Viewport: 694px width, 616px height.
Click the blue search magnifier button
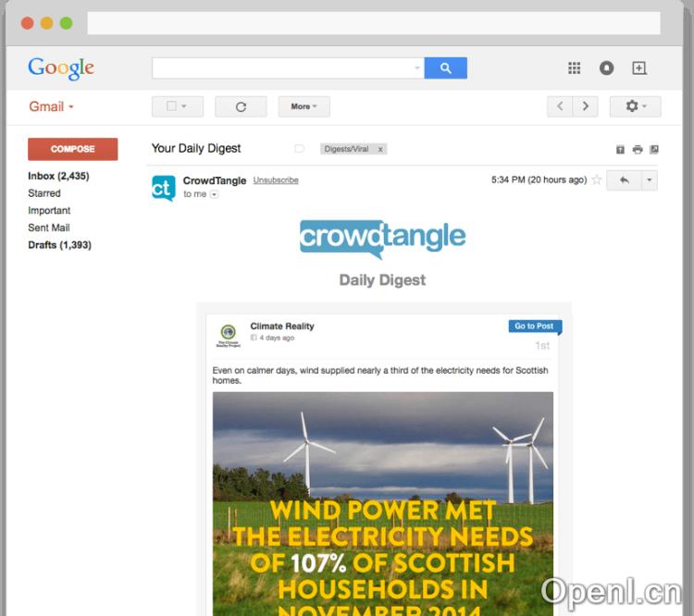pyautogui.click(x=445, y=68)
